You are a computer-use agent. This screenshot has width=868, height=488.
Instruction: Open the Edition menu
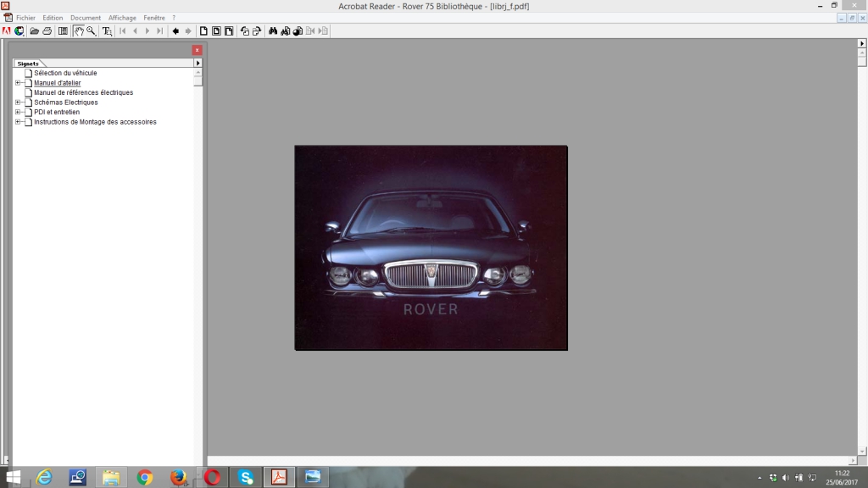[53, 18]
